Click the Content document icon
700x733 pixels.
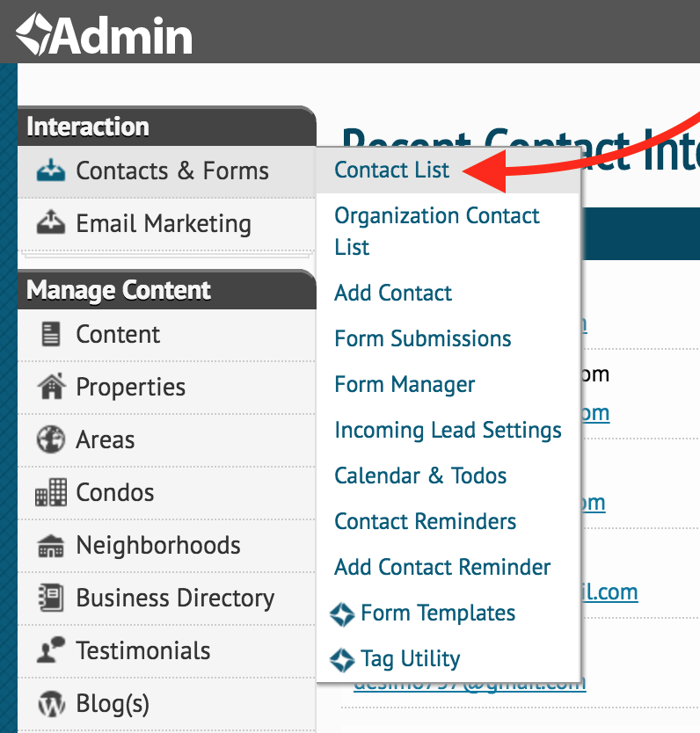click(50, 334)
